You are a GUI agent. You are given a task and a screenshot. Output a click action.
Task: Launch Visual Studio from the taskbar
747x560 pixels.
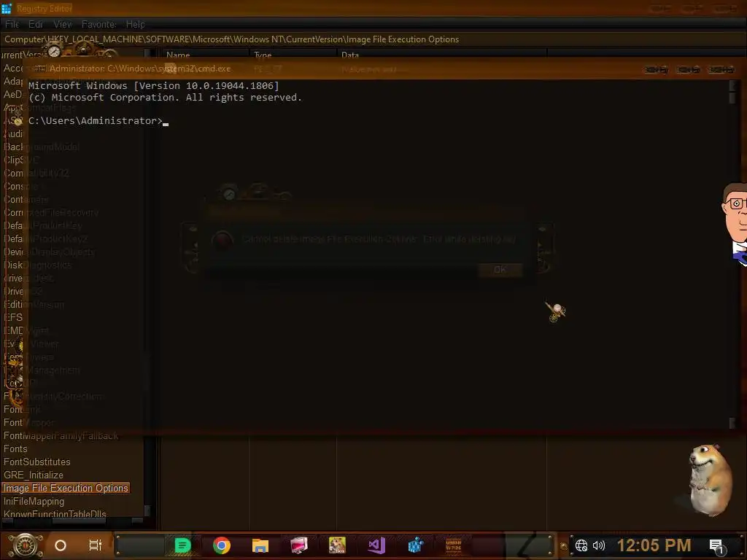[376, 545]
